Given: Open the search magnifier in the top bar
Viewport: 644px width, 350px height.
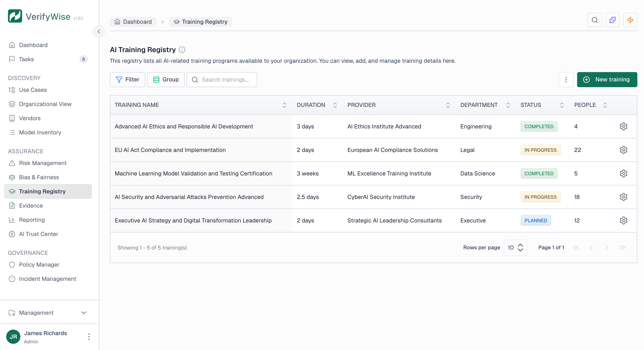Looking at the screenshot, I should (x=595, y=20).
